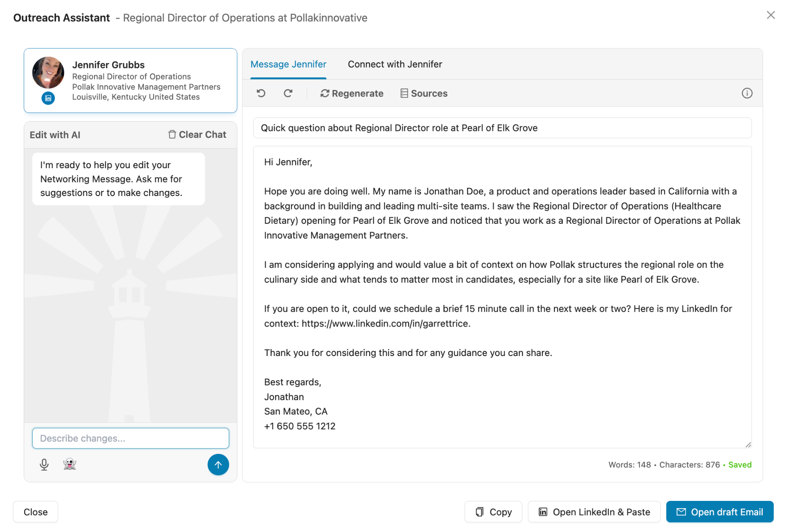The height and width of the screenshot is (532, 786).
Task: Click the Jennifer Grubbs name text
Action: 108,65
